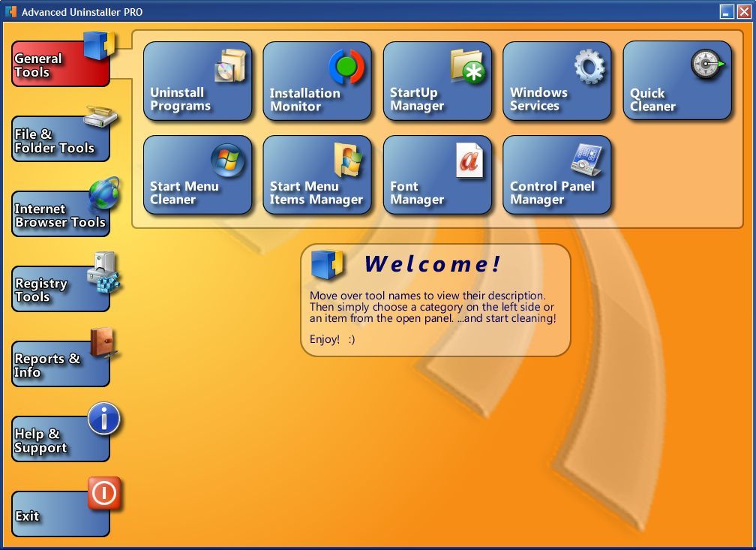Open the Uninstall Programs tool

click(x=197, y=81)
